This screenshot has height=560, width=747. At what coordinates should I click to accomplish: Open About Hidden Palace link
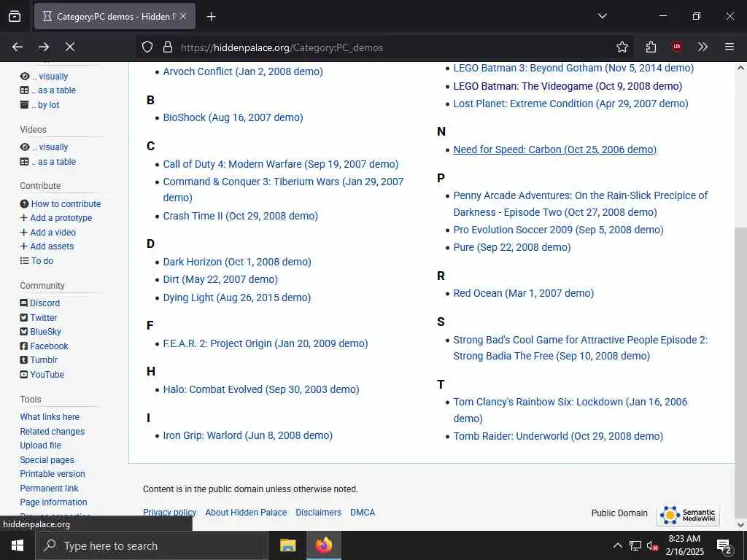click(x=246, y=513)
